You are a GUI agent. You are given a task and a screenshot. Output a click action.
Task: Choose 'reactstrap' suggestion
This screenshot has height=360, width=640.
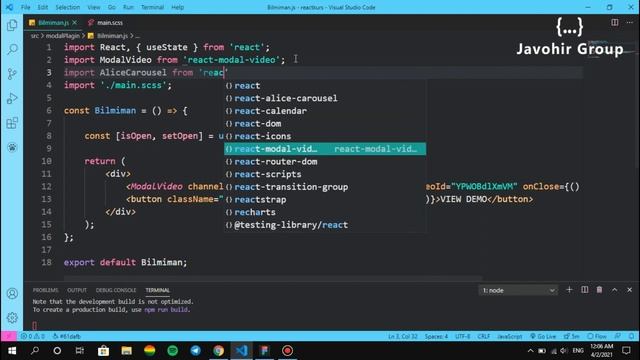click(x=325, y=200)
